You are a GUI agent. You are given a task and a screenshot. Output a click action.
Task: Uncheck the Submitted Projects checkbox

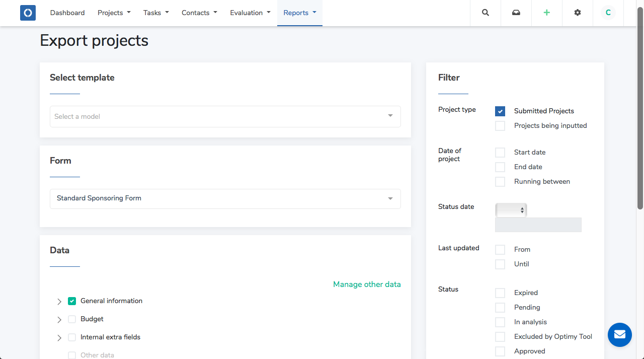pyautogui.click(x=500, y=111)
